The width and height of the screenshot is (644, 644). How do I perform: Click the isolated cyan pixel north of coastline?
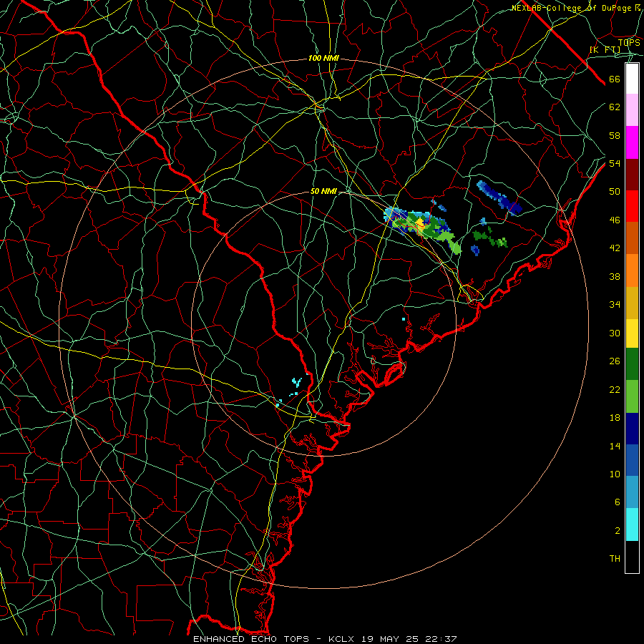[404, 318]
